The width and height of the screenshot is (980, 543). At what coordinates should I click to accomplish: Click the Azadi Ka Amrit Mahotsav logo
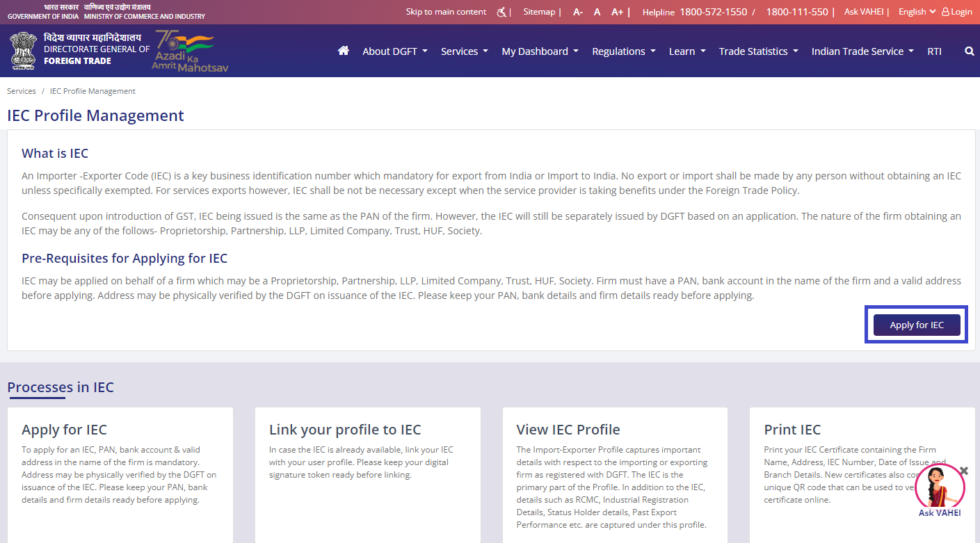pos(190,51)
